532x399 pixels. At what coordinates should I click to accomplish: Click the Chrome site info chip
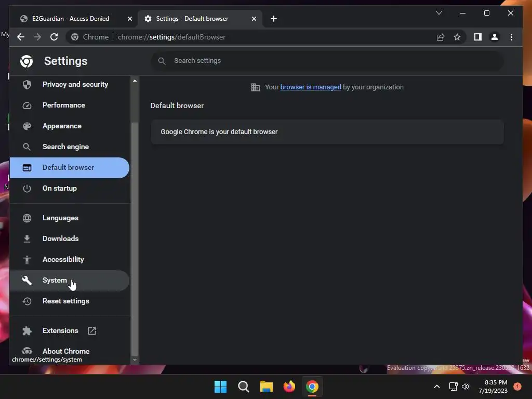point(90,37)
